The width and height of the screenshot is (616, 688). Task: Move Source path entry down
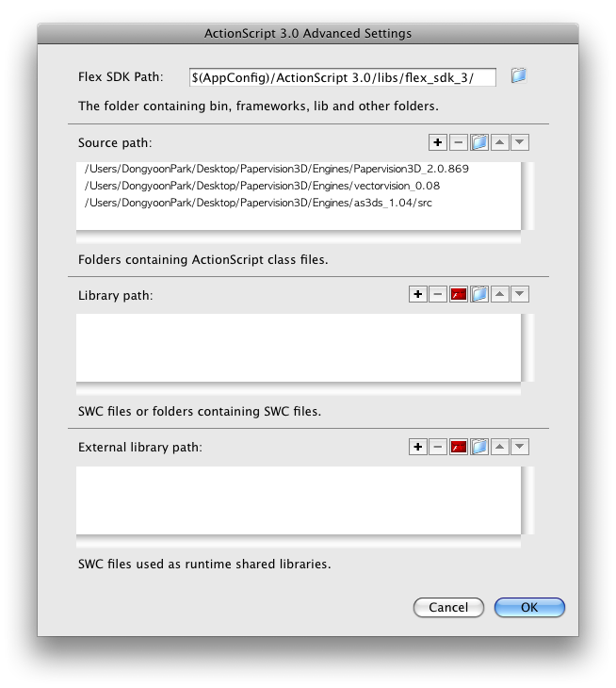(520, 142)
